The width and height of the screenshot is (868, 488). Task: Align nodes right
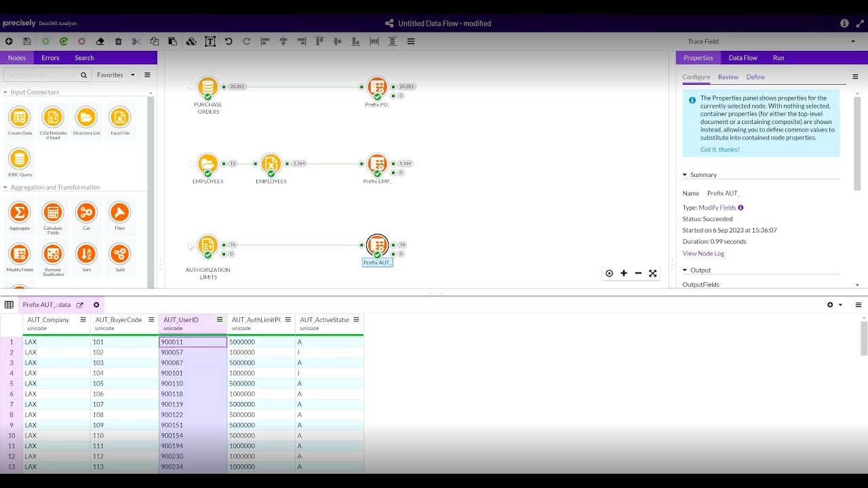coord(301,41)
